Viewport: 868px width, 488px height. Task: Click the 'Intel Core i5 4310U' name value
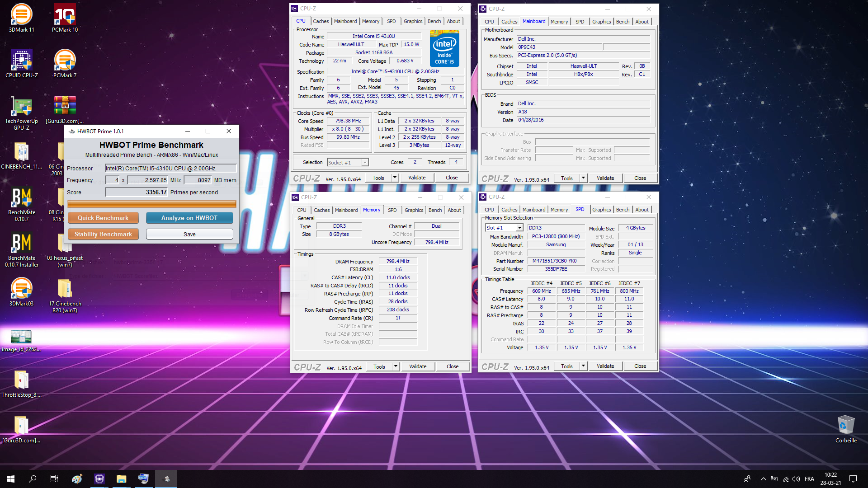tap(373, 36)
